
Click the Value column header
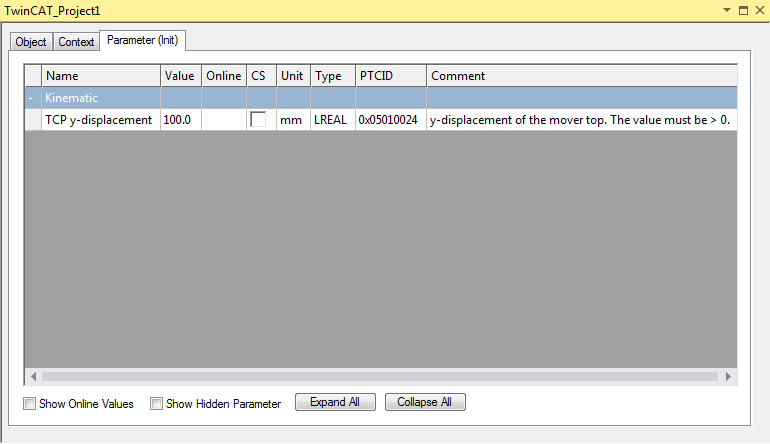pos(181,76)
